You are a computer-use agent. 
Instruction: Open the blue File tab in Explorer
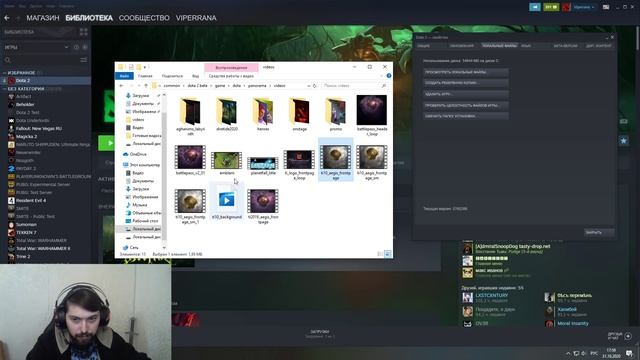[124, 76]
